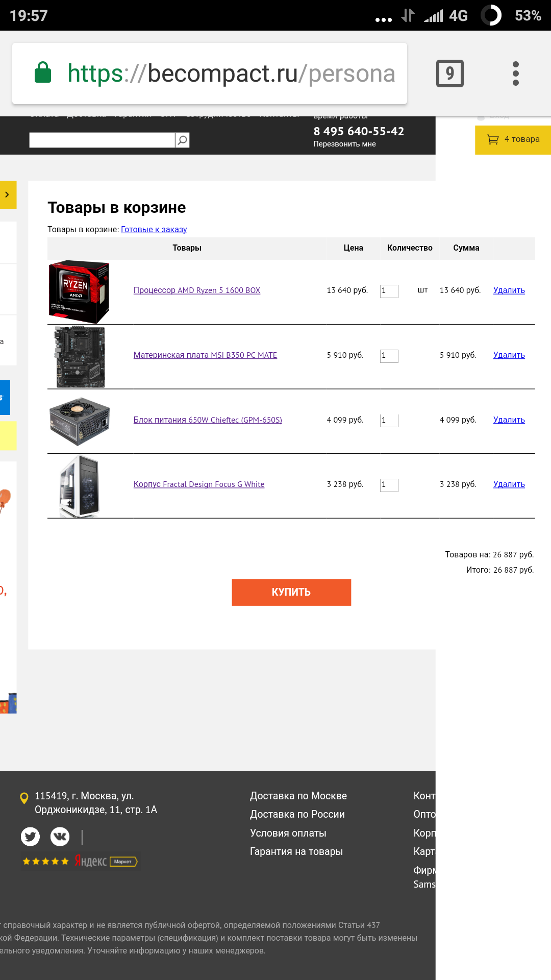Viewport: 551px width, 980px height.
Task: Open Гарантия на товары footer link
Action: pos(296,851)
